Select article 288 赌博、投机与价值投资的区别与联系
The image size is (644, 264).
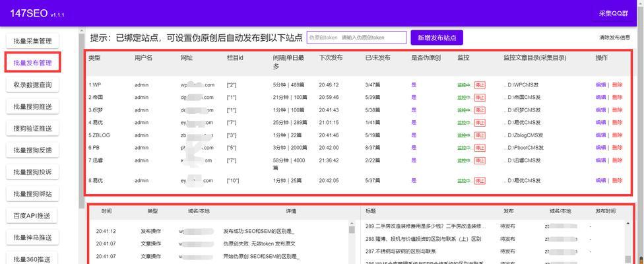(423, 238)
